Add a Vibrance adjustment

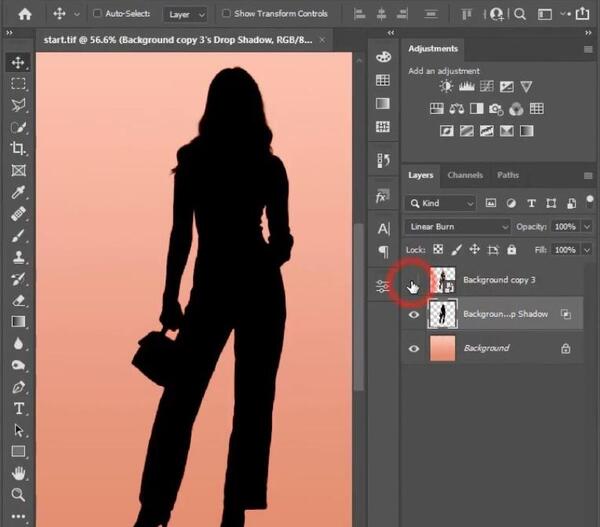click(527, 86)
